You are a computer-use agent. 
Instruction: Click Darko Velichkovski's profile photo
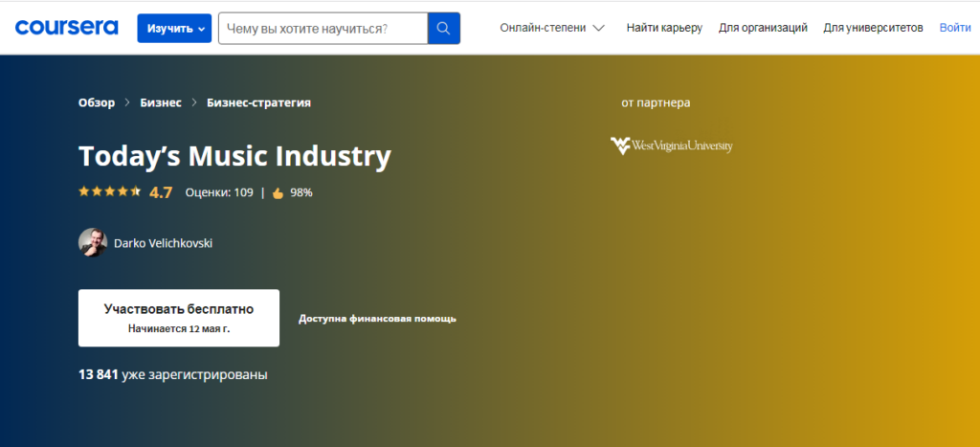93,243
